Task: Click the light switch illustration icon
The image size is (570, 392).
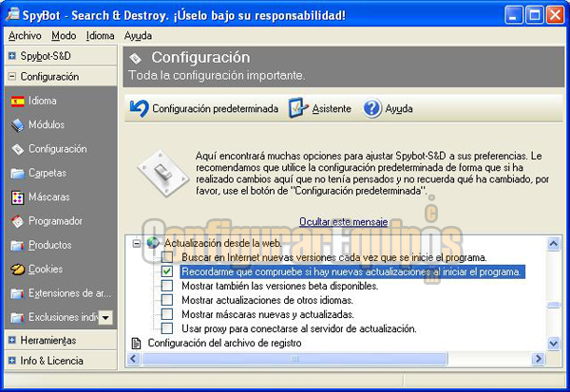Action: point(163,173)
